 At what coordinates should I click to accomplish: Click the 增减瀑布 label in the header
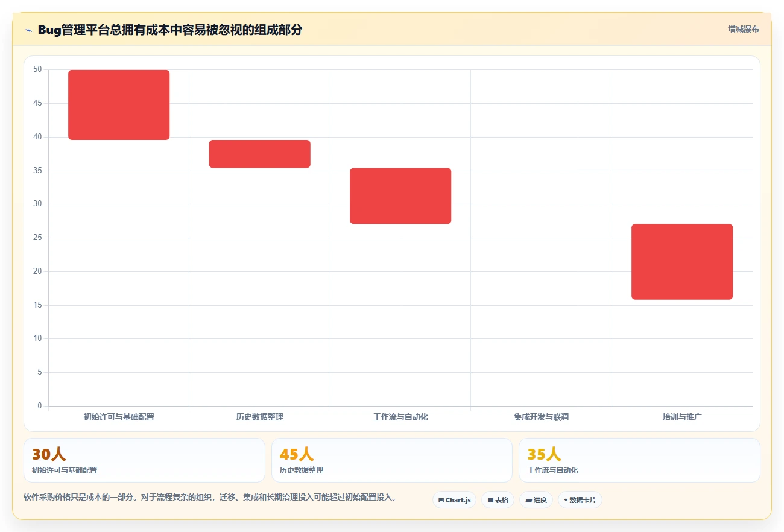point(744,29)
